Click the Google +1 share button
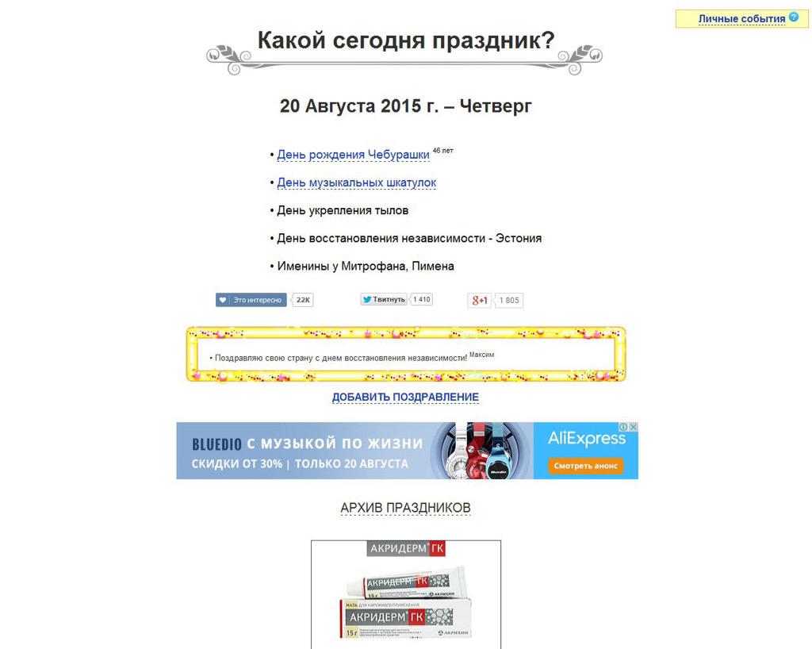 tap(480, 301)
